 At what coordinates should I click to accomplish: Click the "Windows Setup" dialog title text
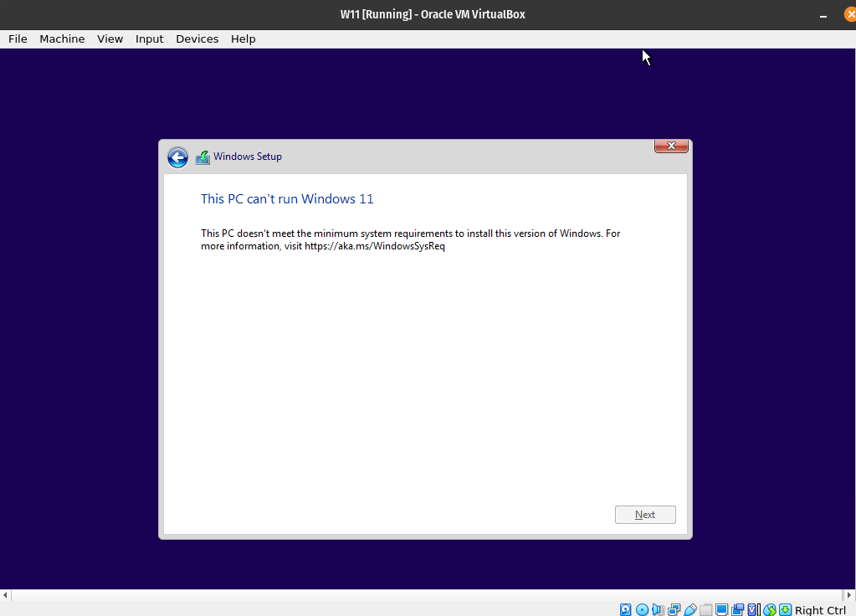248,157
